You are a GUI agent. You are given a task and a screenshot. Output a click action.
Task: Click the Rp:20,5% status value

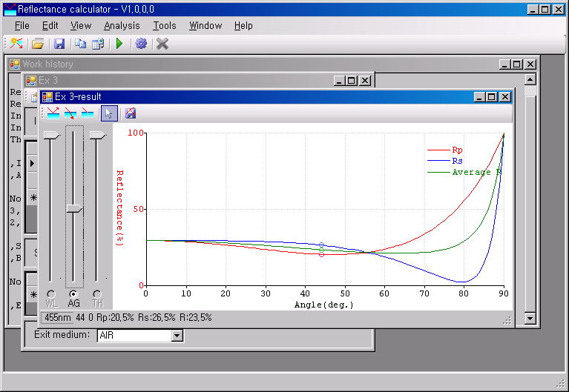coord(115,318)
